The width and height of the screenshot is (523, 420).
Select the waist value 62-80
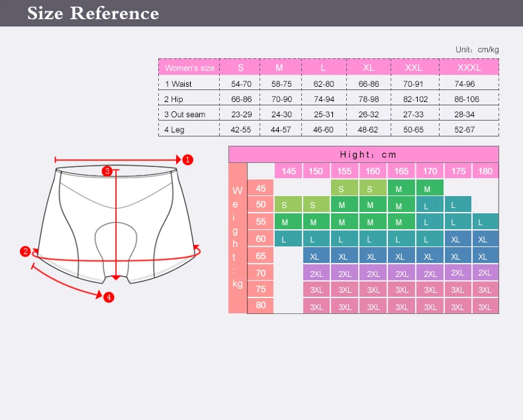point(324,83)
